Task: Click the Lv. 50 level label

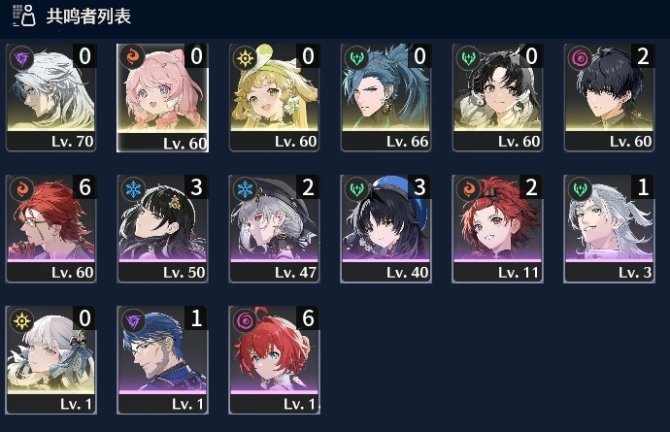Action: [x=184, y=273]
